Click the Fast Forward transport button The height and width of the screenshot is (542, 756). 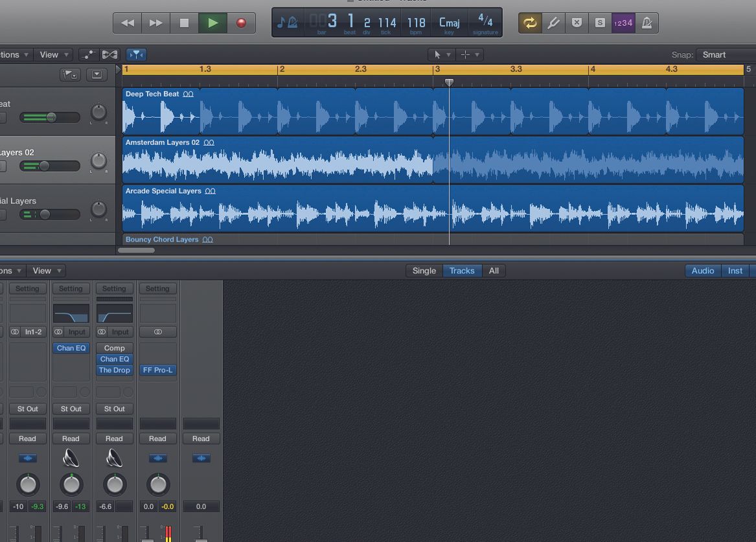click(155, 22)
